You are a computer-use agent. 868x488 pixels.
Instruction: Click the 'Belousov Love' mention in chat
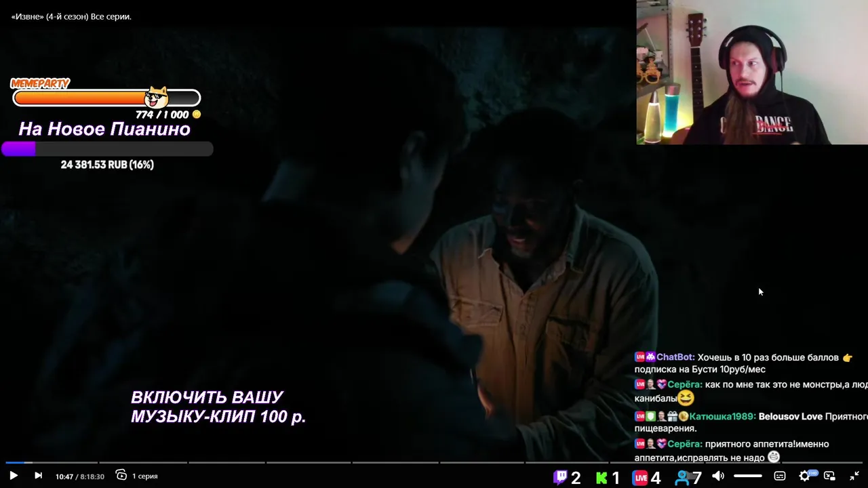pyautogui.click(x=791, y=416)
